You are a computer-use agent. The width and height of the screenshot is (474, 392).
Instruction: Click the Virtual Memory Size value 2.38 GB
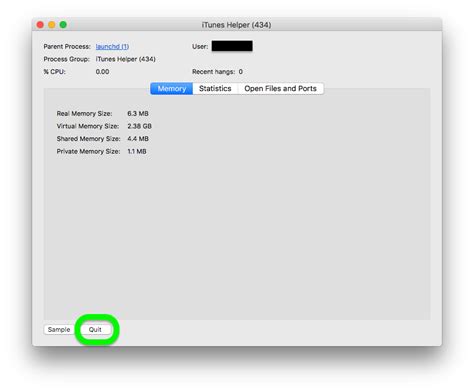coord(139,126)
